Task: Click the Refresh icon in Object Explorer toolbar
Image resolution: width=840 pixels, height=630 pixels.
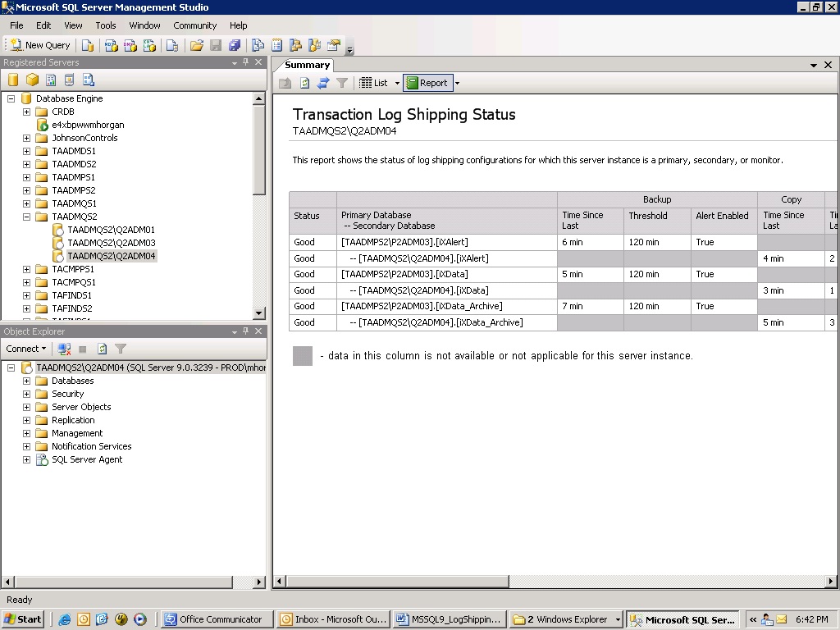Action: tap(102, 349)
